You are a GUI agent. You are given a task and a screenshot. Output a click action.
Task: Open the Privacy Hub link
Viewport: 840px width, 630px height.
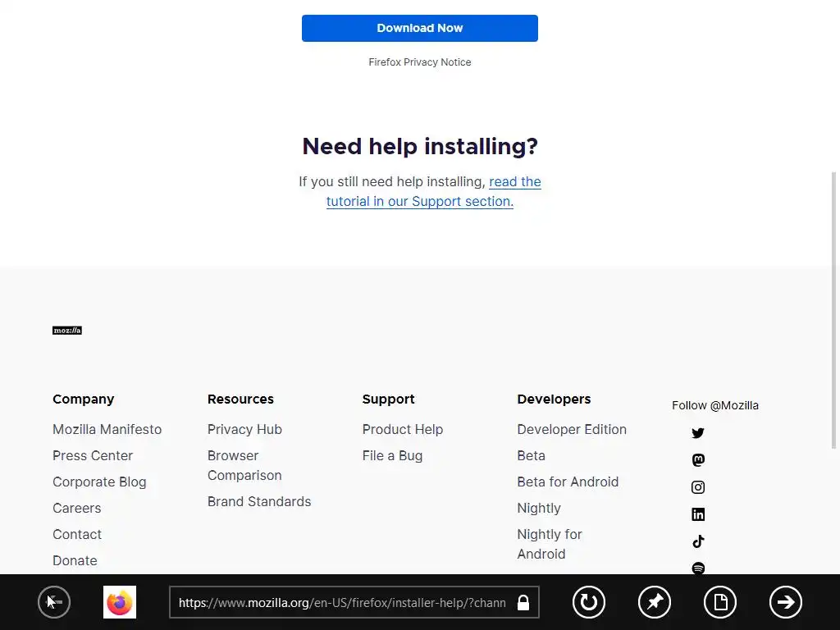[244, 429]
